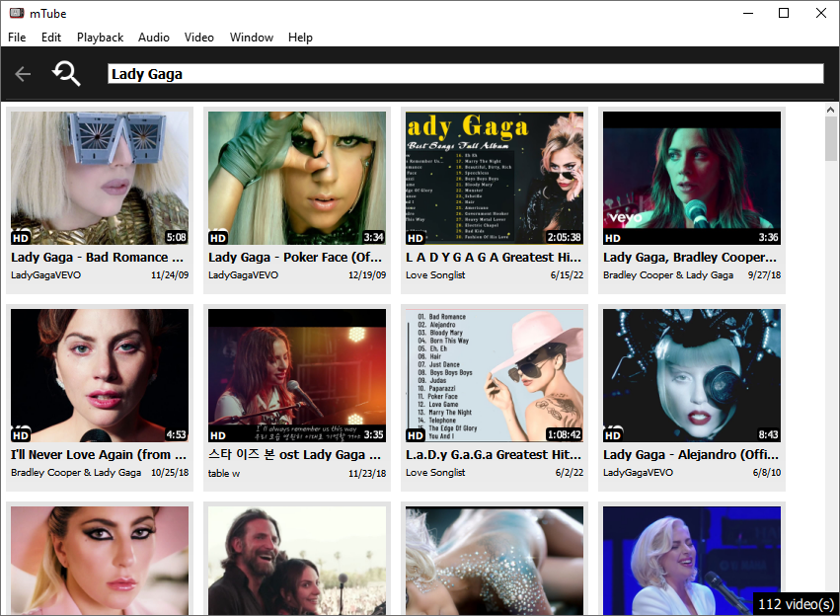Click HD badge on Alejandro thumbnail

(613, 435)
